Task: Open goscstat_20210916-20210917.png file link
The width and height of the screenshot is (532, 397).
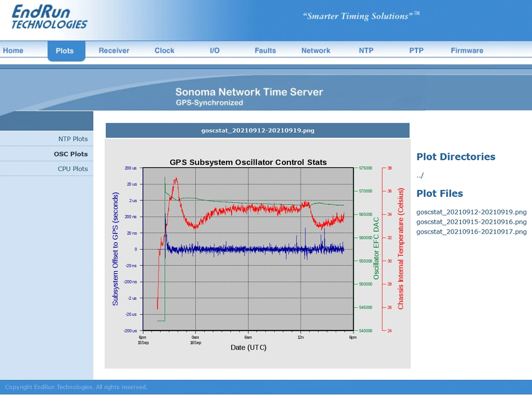Action: [x=471, y=231]
